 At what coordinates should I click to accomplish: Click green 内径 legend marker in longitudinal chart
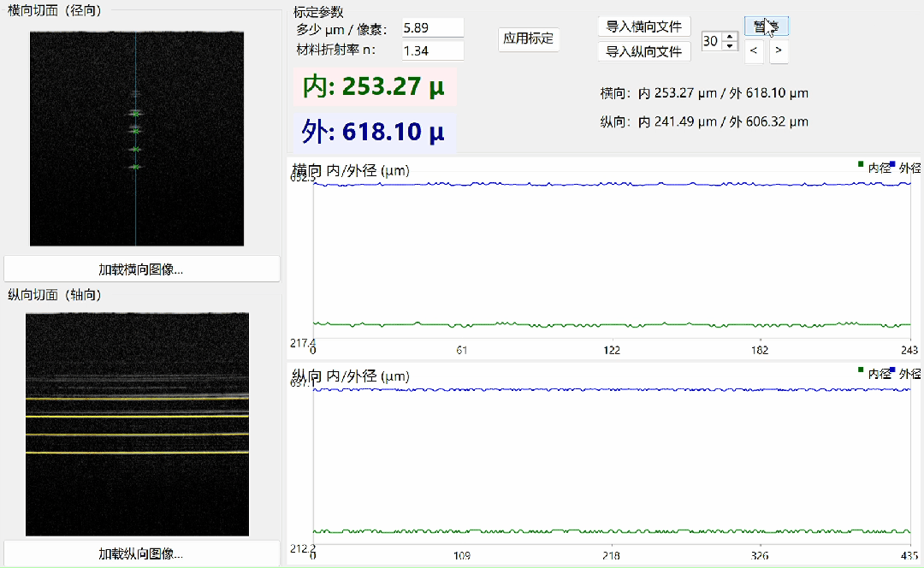tap(861, 370)
